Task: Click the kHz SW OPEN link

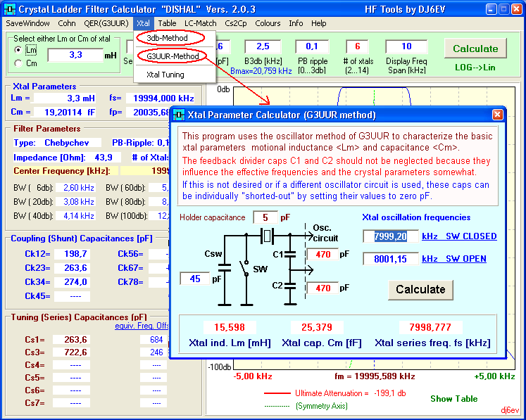Action: [454, 259]
